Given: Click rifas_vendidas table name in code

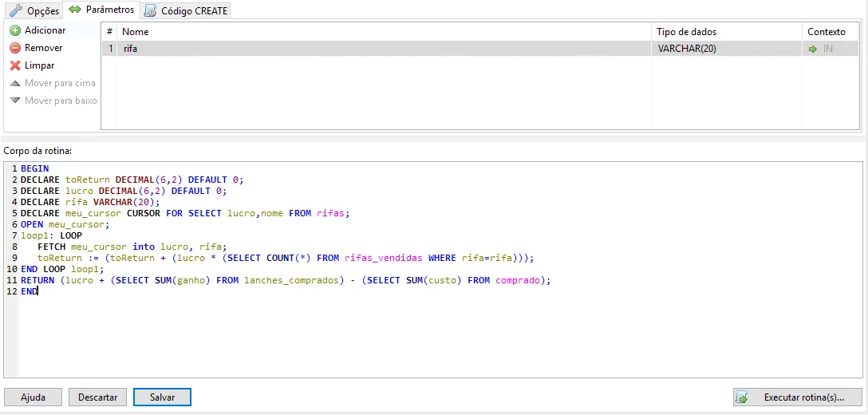Looking at the screenshot, I should coord(384,259).
